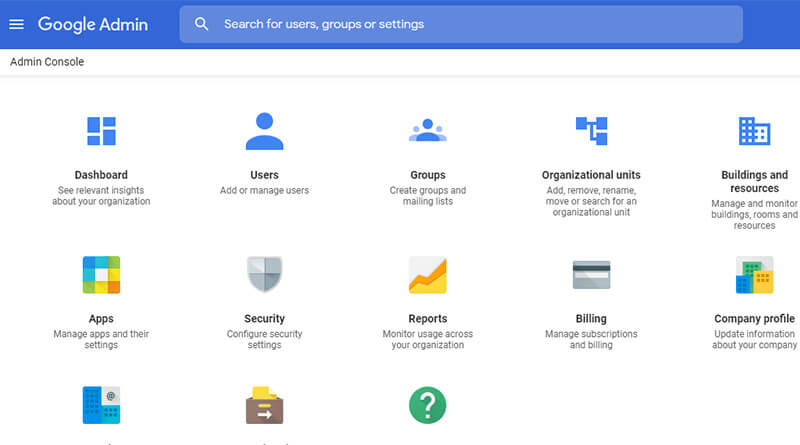
Task: Click the search magnifier icon
Action: (202, 24)
